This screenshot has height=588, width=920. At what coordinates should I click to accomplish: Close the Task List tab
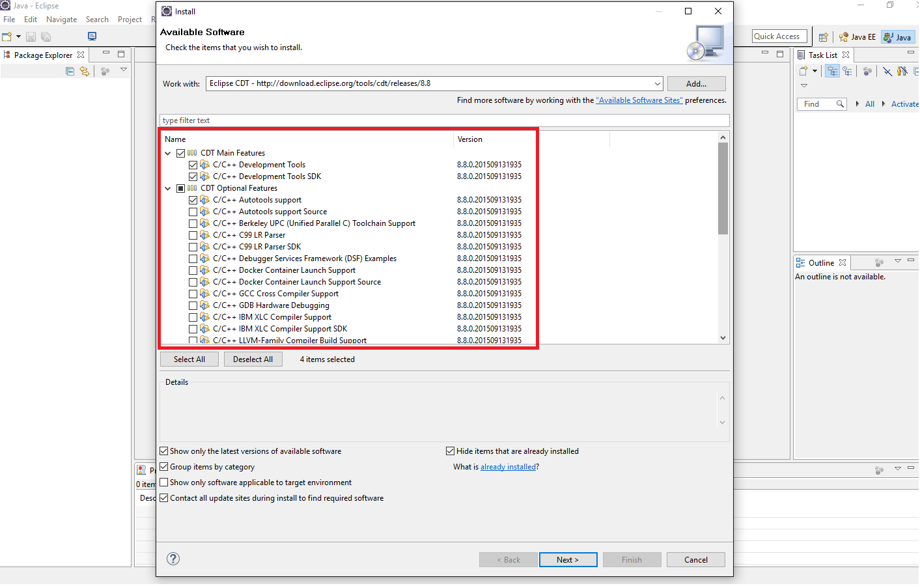point(846,55)
